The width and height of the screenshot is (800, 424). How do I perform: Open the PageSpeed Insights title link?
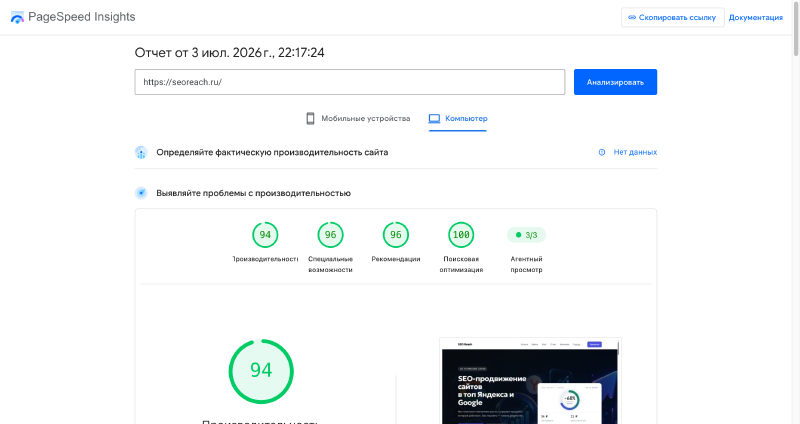coord(82,17)
